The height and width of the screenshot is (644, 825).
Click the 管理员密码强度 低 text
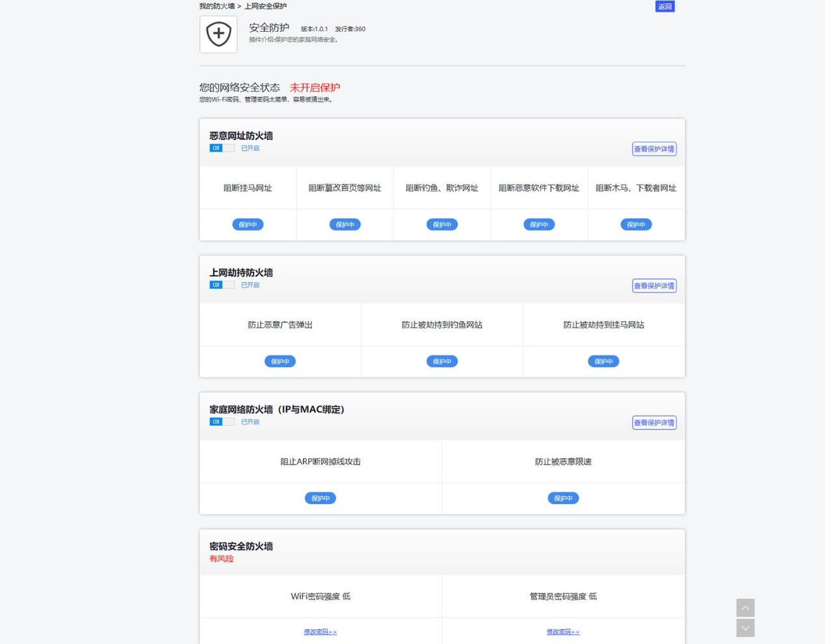tap(563, 597)
